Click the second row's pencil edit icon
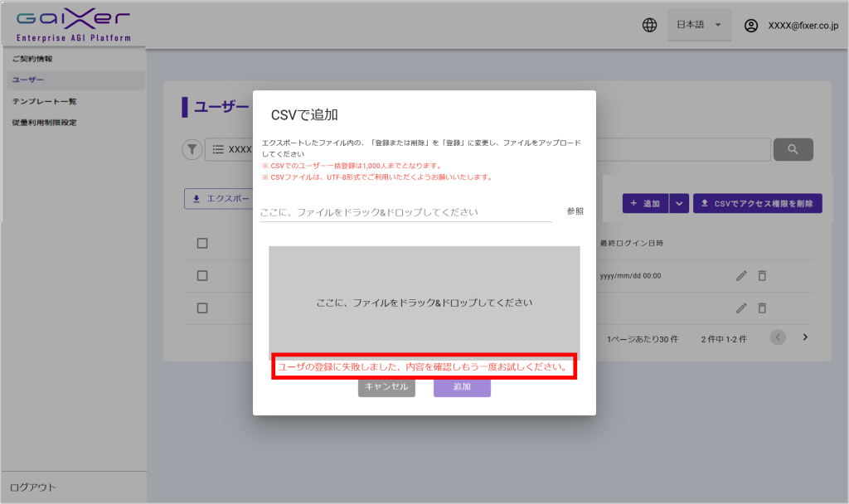Viewport: 849px width, 504px height. pos(741,308)
